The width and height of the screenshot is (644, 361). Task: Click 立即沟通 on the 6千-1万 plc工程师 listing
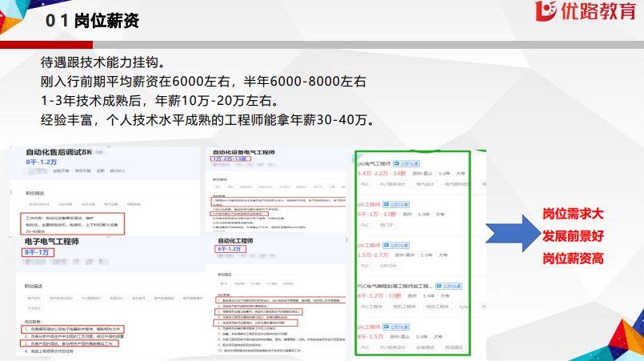396,204
